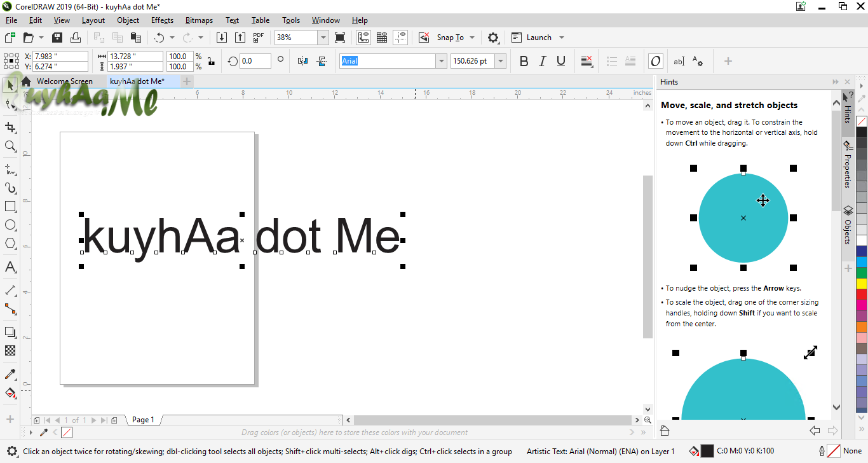Toggle snapping off button
The image size is (868, 463).
tap(424, 38)
